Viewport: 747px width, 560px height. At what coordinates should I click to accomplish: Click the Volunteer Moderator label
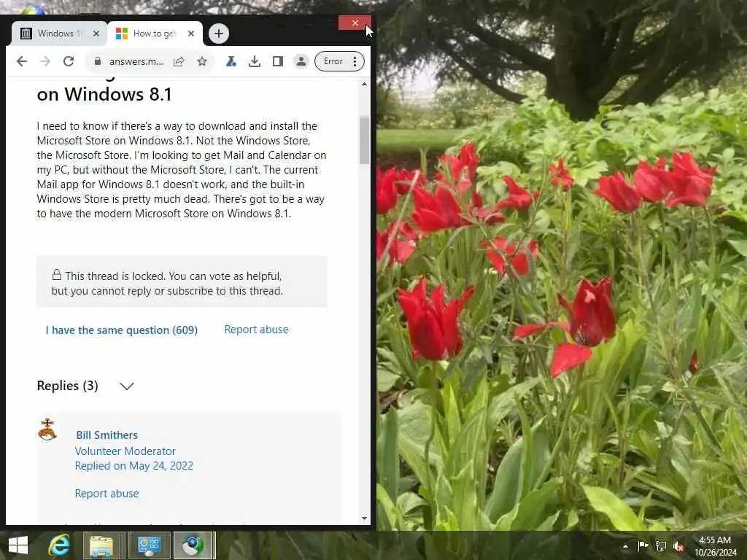coord(125,451)
